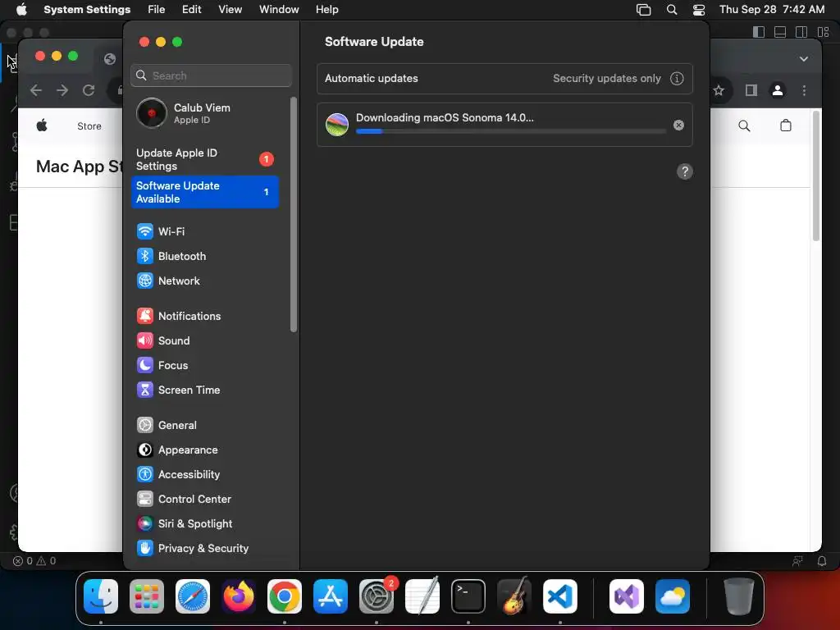Select Update Apple ID Settings item

[204, 159]
